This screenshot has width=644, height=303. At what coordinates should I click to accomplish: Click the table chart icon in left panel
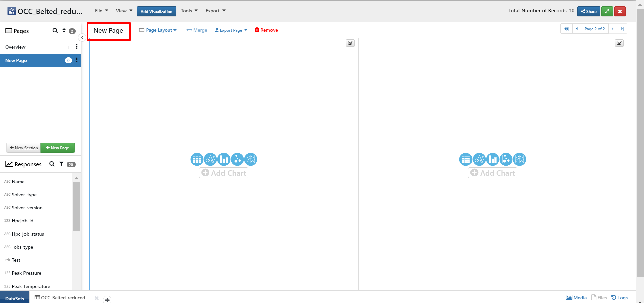pos(197,159)
